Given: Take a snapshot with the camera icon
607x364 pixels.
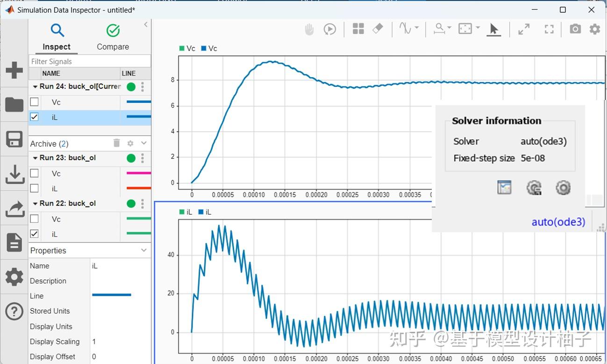Looking at the screenshot, I should point(575,29).
